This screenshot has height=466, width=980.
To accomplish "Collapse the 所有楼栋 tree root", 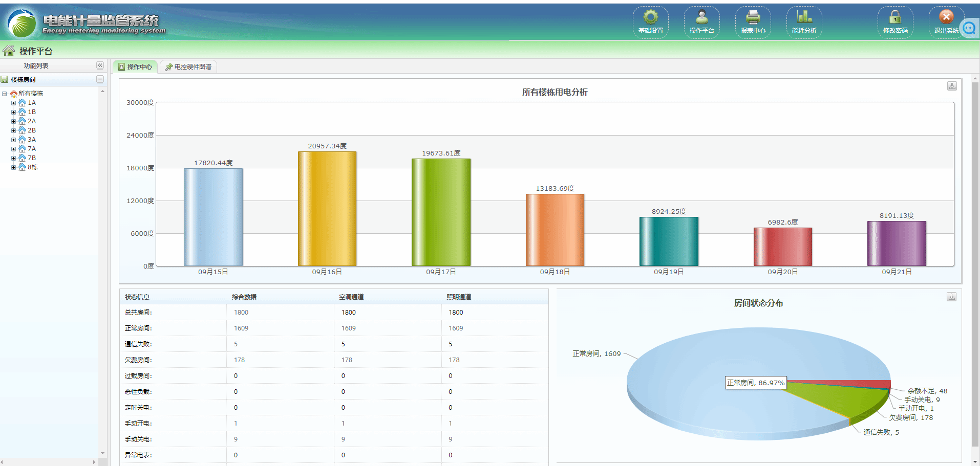I will coord(5,94).
